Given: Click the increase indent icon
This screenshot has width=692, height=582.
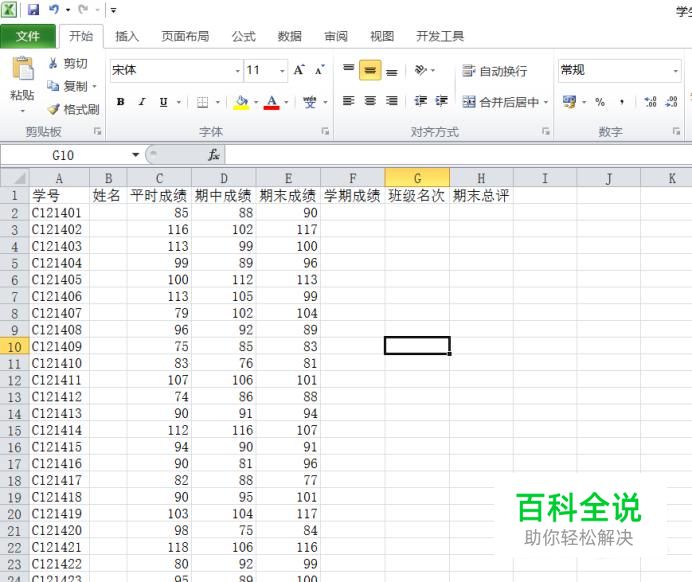Looking at the screenshot, I should tap(441, 101).
